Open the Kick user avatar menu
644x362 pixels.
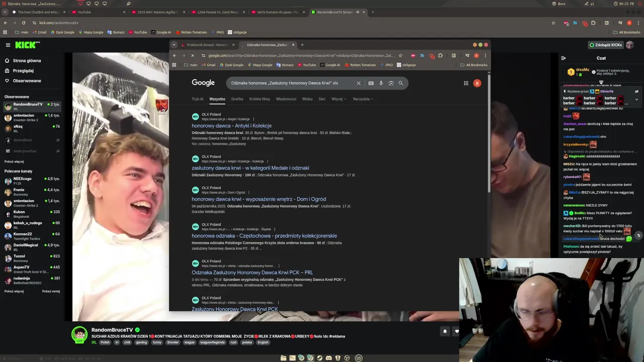[629, 45]
